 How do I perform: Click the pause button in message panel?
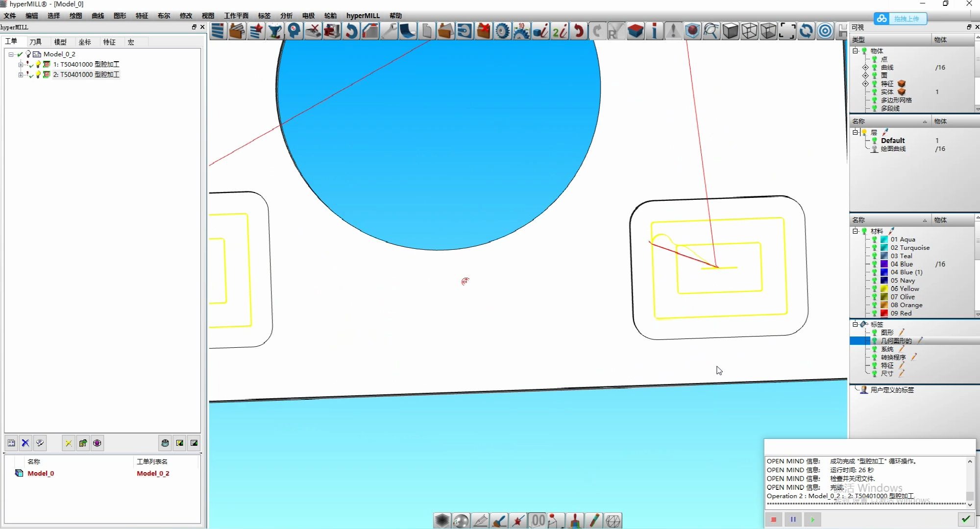point(793,519)
